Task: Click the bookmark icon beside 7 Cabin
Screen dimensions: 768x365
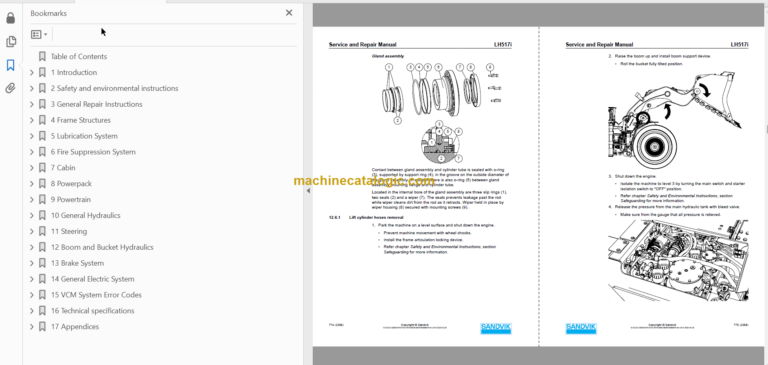Action: pos(42,168)
